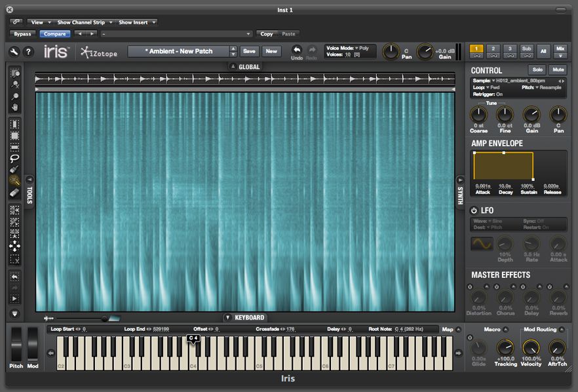Screen dimensions: 578x392
Task: Toggle the Glide power button
Action: tap(470, 338)
